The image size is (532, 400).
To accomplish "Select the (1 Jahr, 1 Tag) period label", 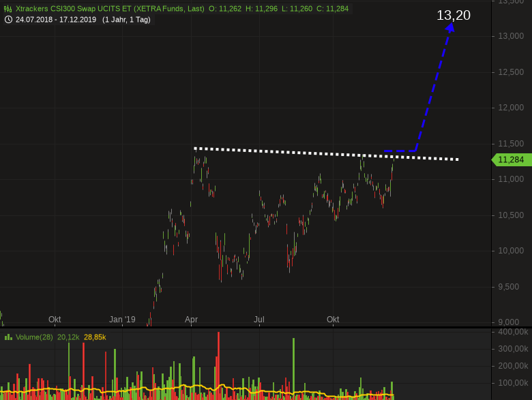I will click(126, 20).
